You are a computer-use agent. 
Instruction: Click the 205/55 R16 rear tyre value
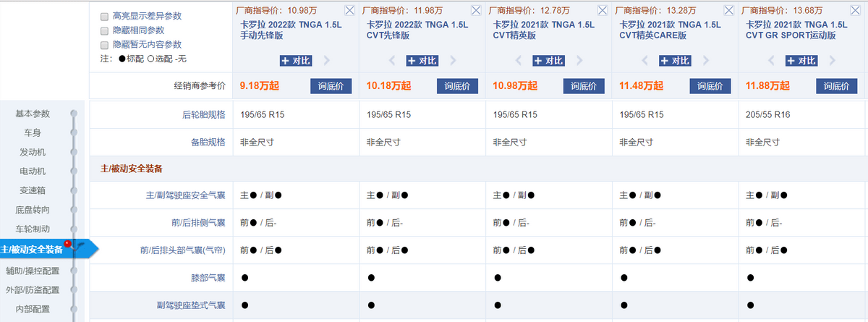tap(769, 114)
